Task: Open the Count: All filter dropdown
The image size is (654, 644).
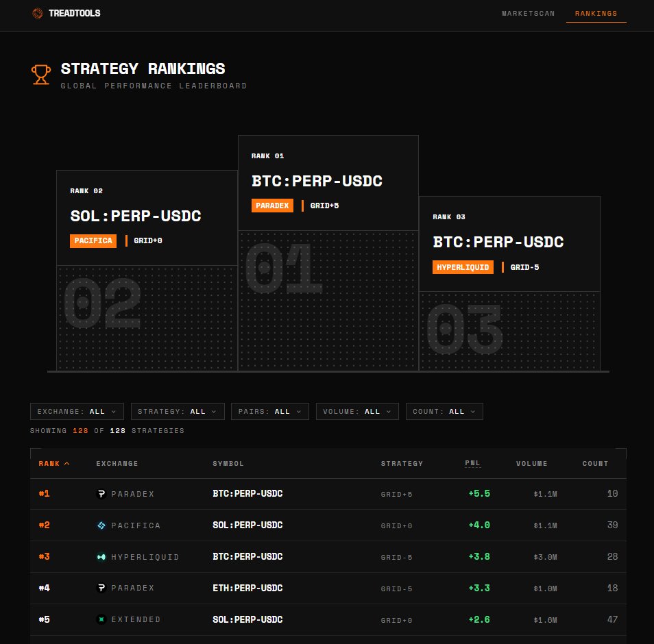Action: (444, 412)
